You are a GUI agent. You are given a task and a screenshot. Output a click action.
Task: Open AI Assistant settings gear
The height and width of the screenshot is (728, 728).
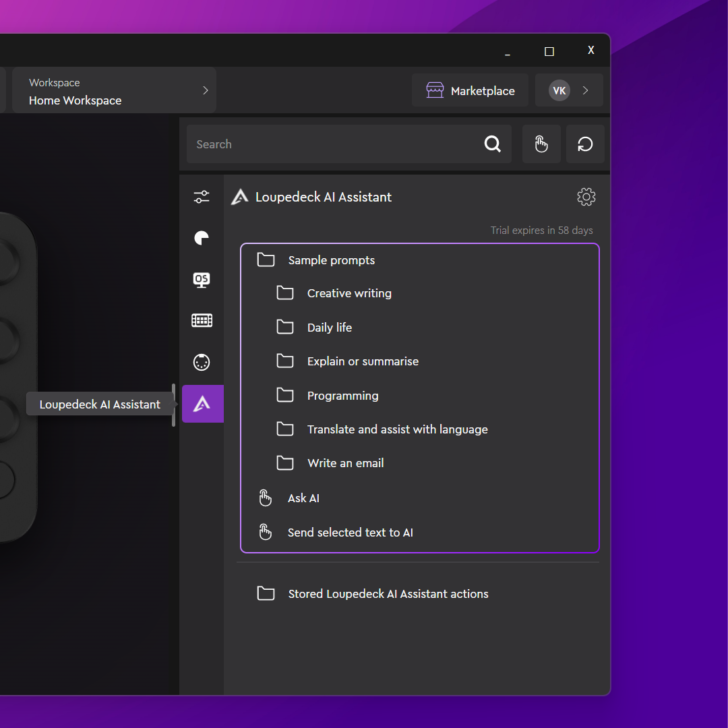586,197
